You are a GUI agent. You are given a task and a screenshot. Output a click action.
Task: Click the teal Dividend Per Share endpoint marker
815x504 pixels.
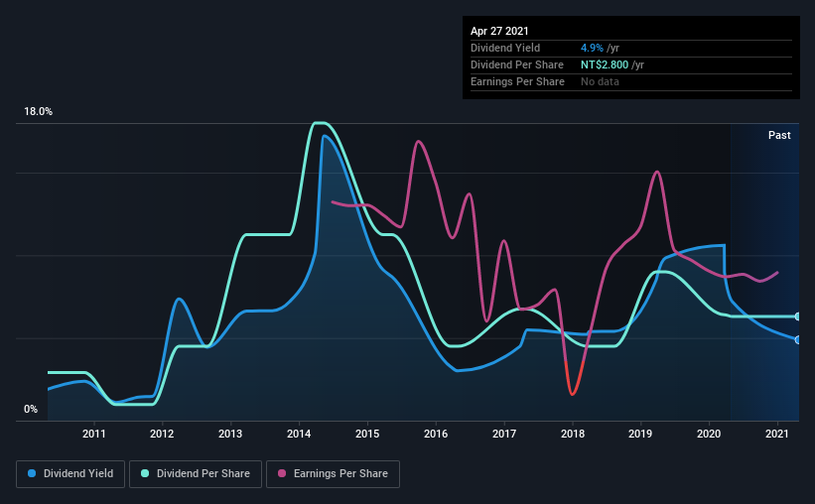(797, 316)
